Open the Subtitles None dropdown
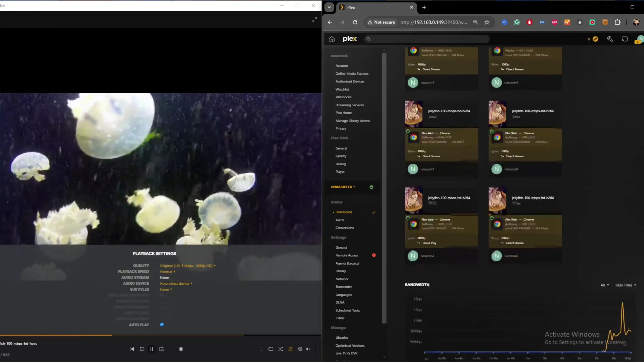The height and width of the screenshot is (362, 644). 166,289
